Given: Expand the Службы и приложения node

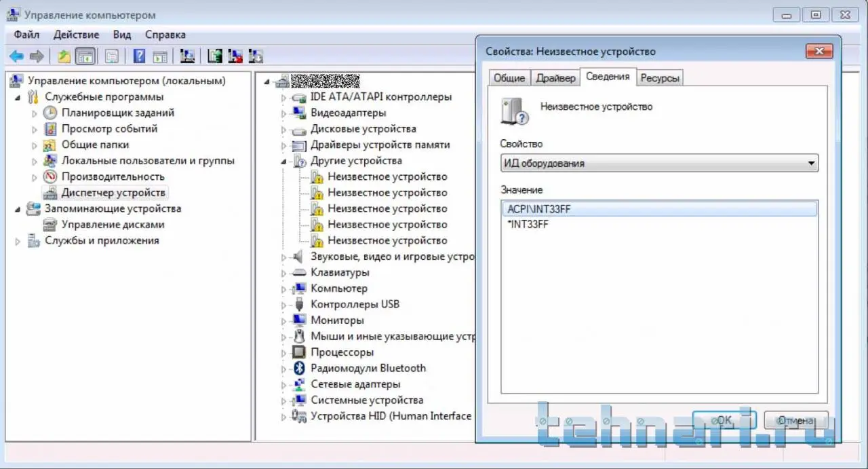Looking at the screenshot, I should point(18,240).
